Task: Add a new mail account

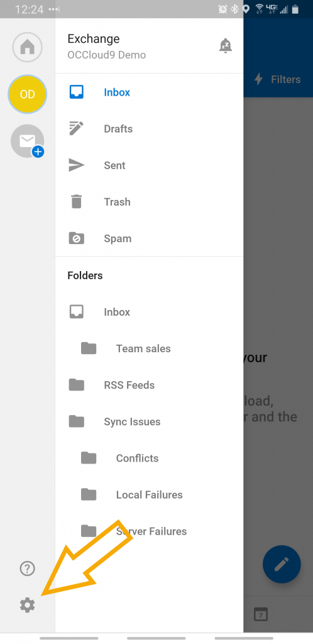Action: pyautogui.click(x=28, y=141)
